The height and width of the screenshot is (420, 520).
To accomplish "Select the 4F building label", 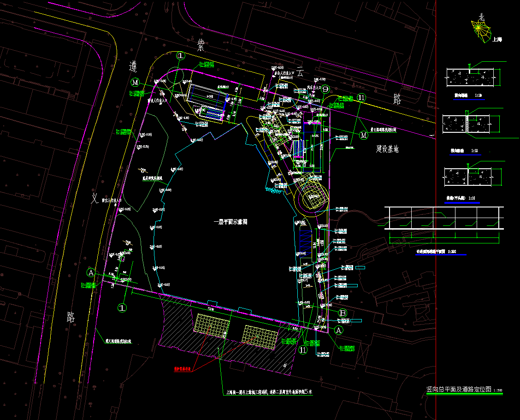I will pyautogui.click(x=285, y=366).
